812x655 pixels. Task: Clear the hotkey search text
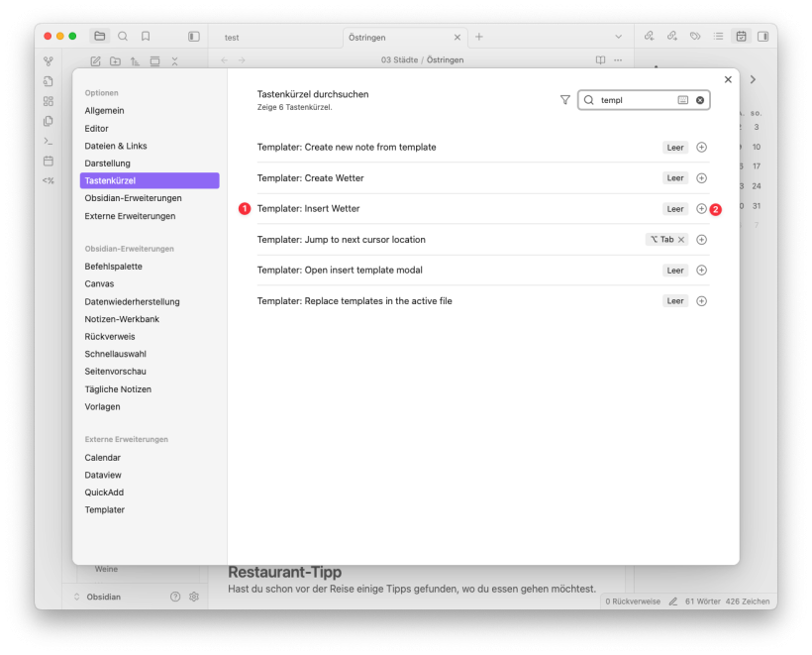click(x=700, y=100)
